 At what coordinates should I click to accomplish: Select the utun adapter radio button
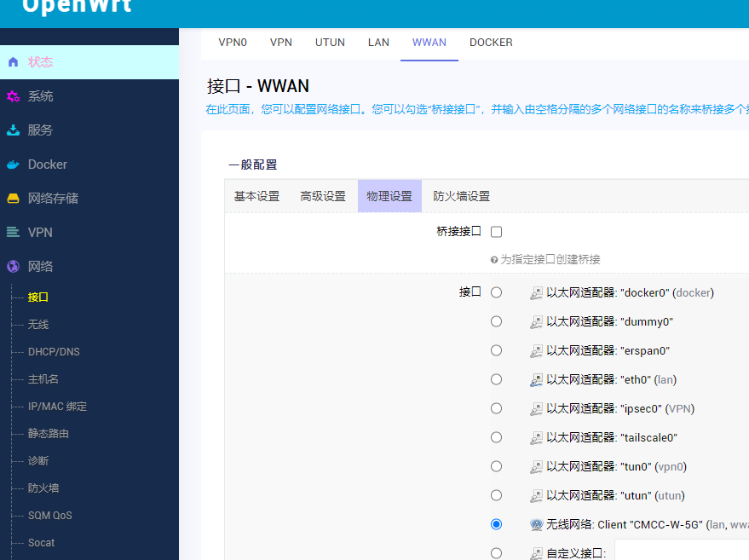pos(496,495)
